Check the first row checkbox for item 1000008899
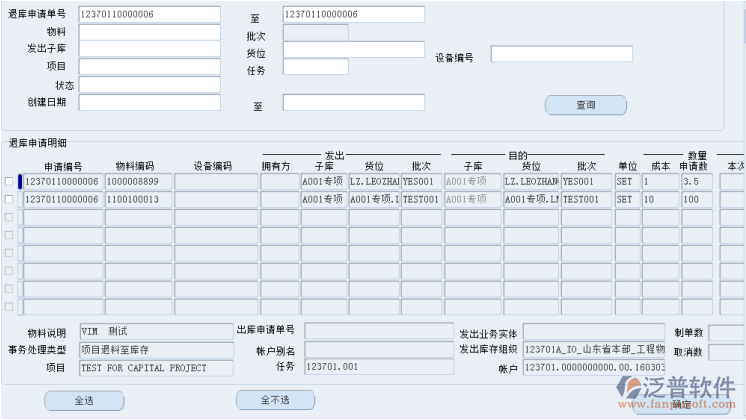Screen dimensions: 746x420 [x=9, y=182]
